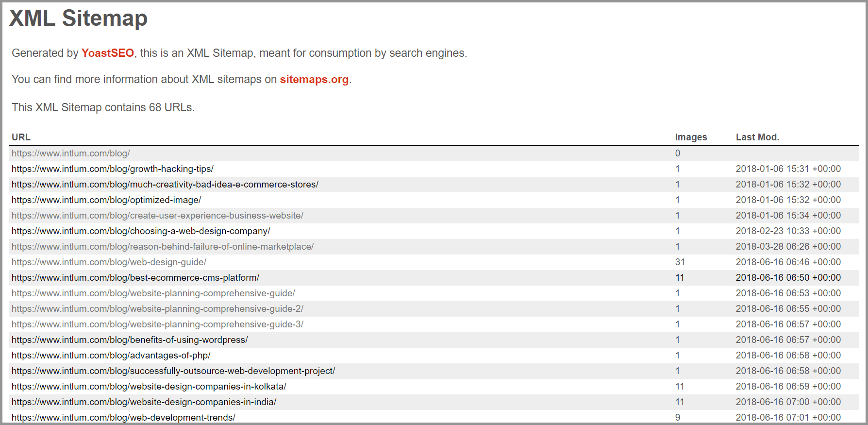Select date 2018-02-23 10:33 +00:00
Image resolution: width=868 pixels, height=425 pixels.
point(788,231)
